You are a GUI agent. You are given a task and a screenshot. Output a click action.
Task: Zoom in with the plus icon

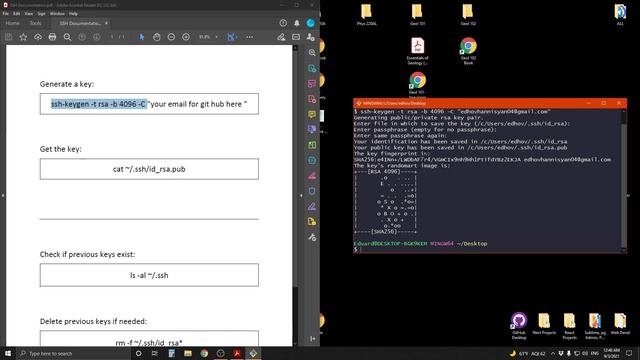pos(186,37)
